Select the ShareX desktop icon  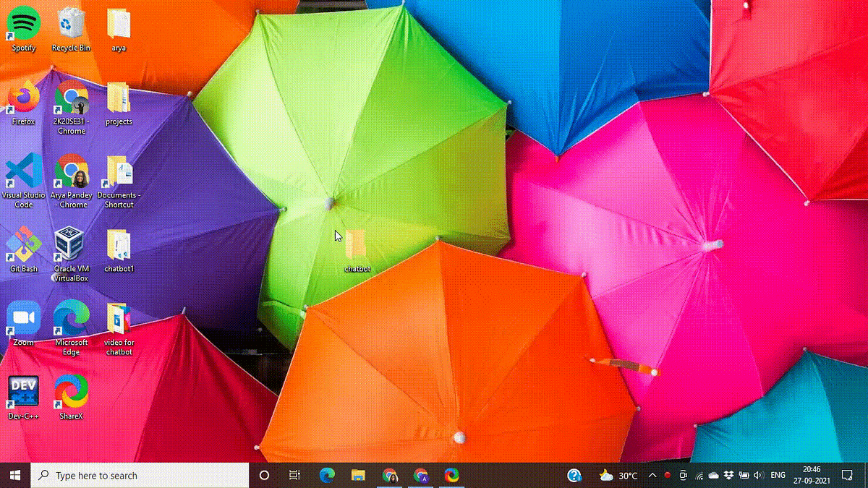click(71, 397)
